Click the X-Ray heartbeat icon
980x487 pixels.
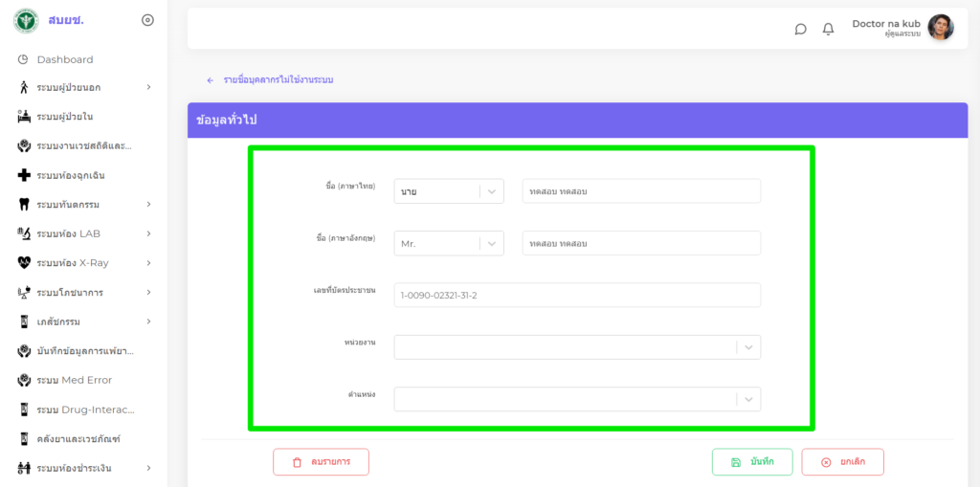coord(24,263)
